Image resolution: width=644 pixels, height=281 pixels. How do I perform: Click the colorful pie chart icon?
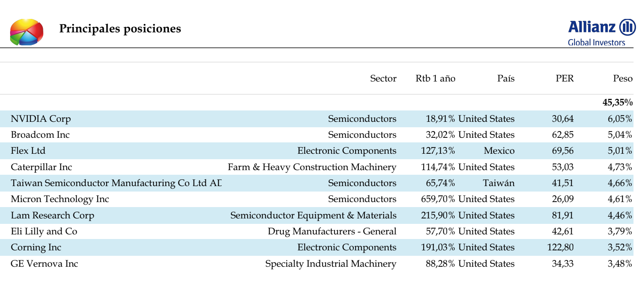pyautogui.click(x=27, y=32)
